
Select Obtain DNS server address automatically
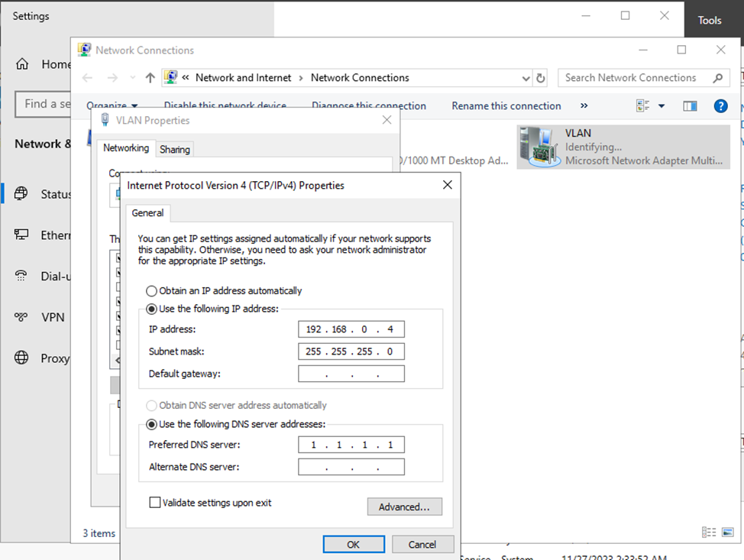click(x=151, y=405)
